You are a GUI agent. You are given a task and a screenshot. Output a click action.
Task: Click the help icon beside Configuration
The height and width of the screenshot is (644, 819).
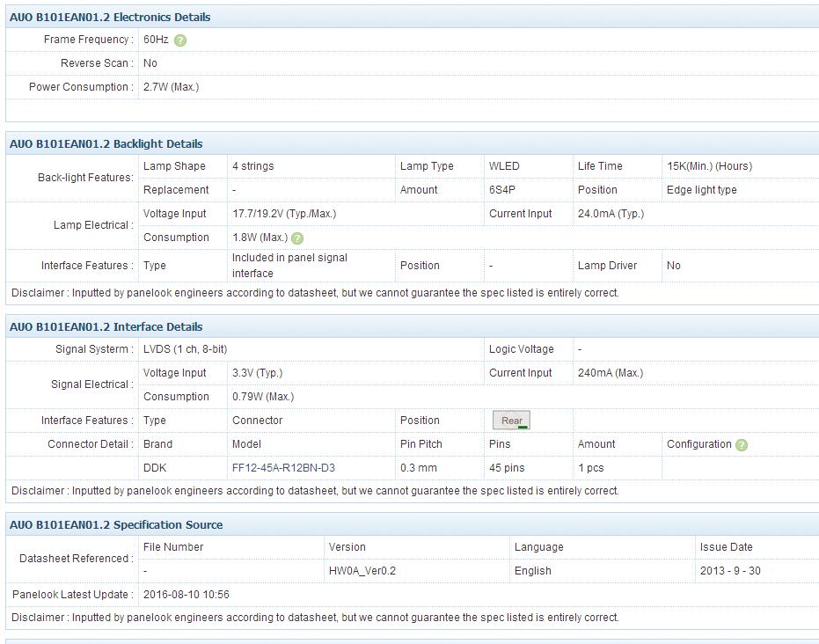(742, 445)
